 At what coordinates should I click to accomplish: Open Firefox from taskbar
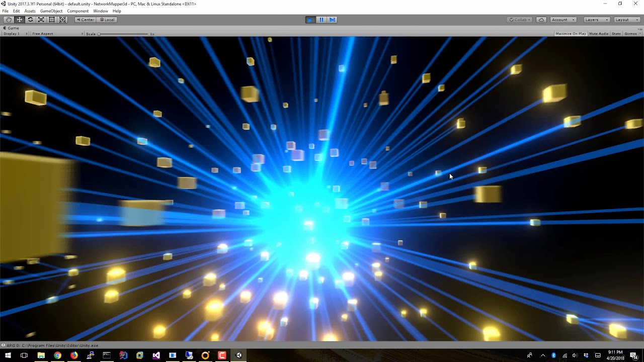74,355
